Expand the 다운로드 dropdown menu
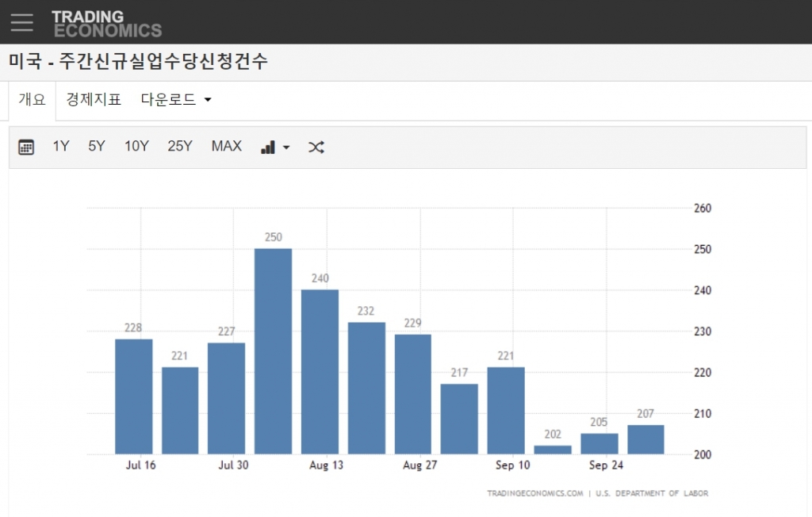The image size is (812, 517). click(176, 100)
